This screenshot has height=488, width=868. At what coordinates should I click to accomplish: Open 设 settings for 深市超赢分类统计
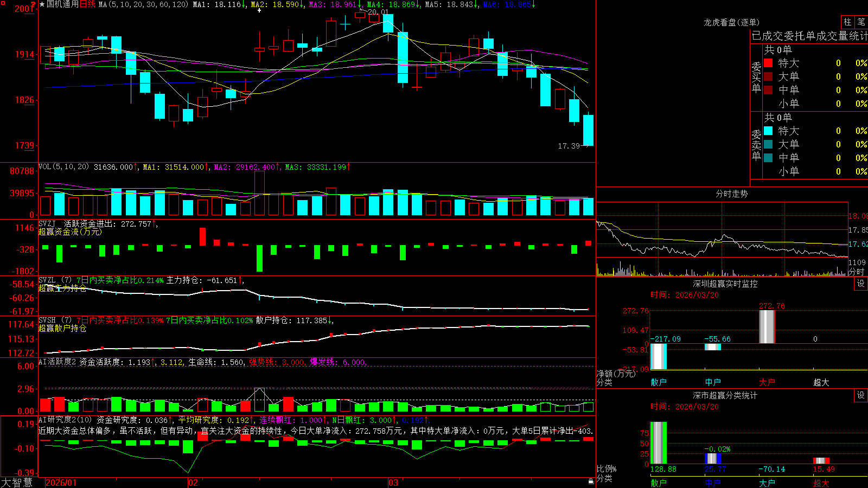[x=861, y=395]
